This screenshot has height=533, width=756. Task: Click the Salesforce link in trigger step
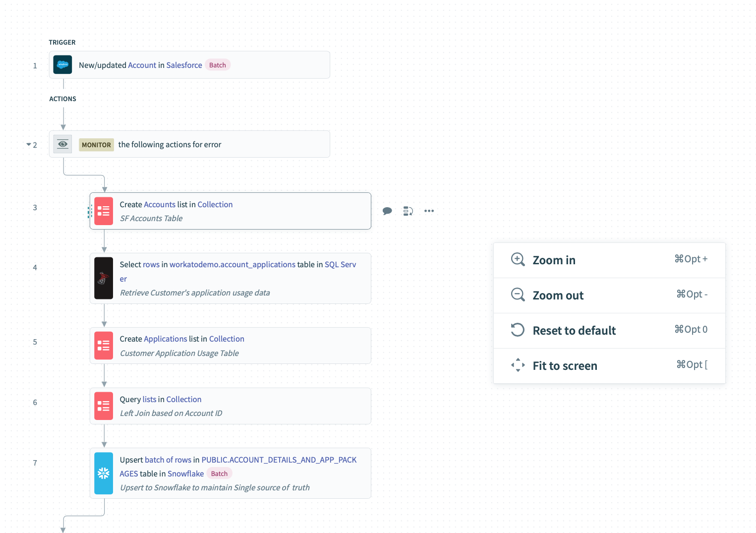184,65
